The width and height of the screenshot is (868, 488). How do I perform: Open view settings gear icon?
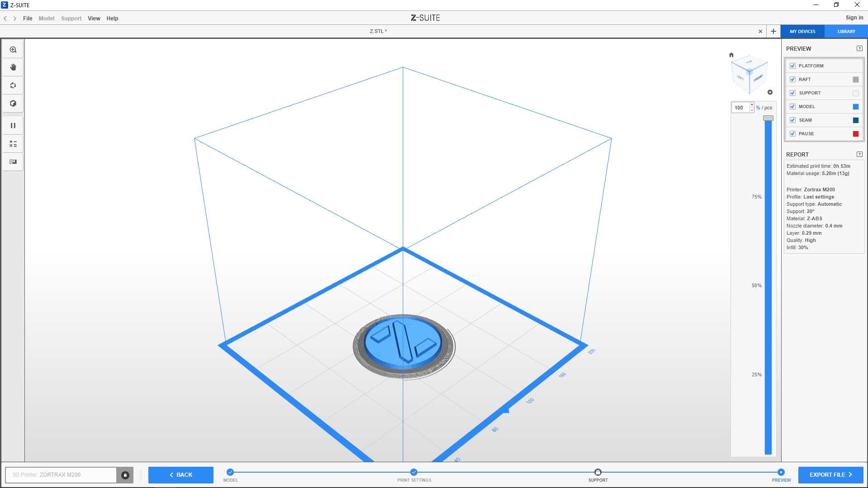770,92
